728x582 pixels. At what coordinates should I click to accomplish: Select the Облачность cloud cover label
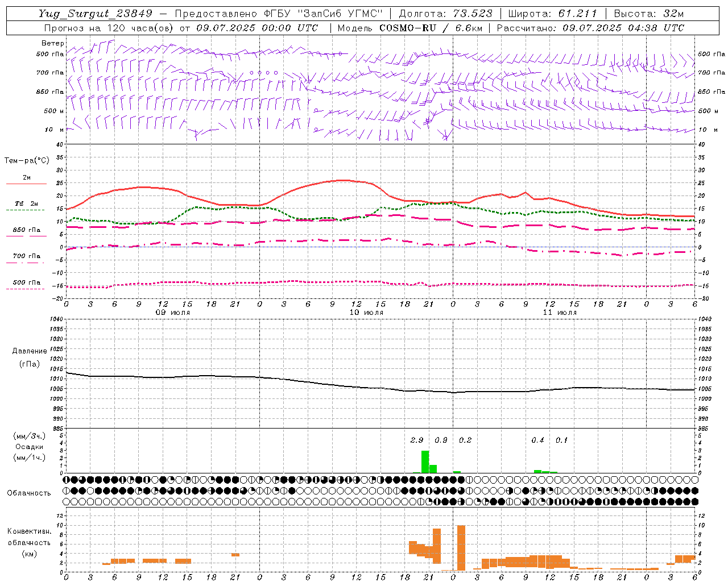(x=29, y=493)
